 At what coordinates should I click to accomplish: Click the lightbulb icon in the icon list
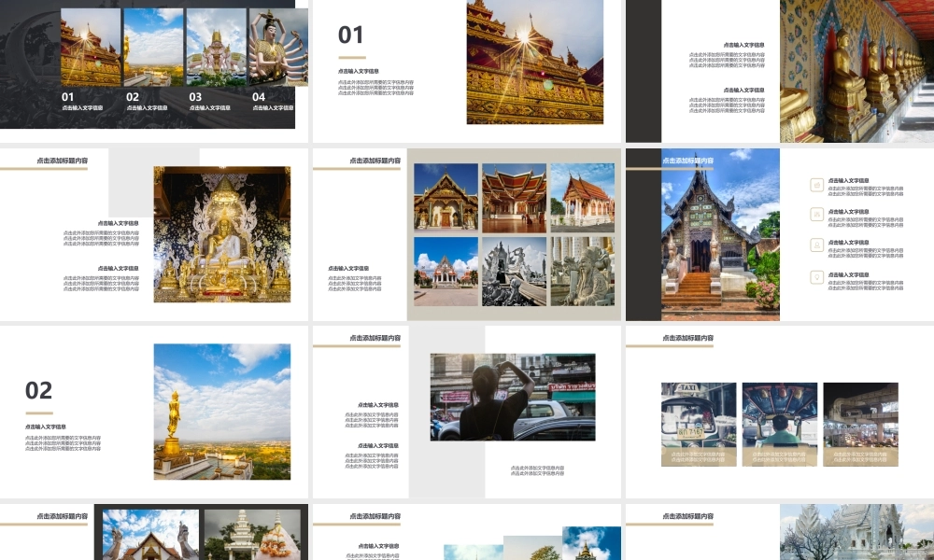tap(817, 276)
